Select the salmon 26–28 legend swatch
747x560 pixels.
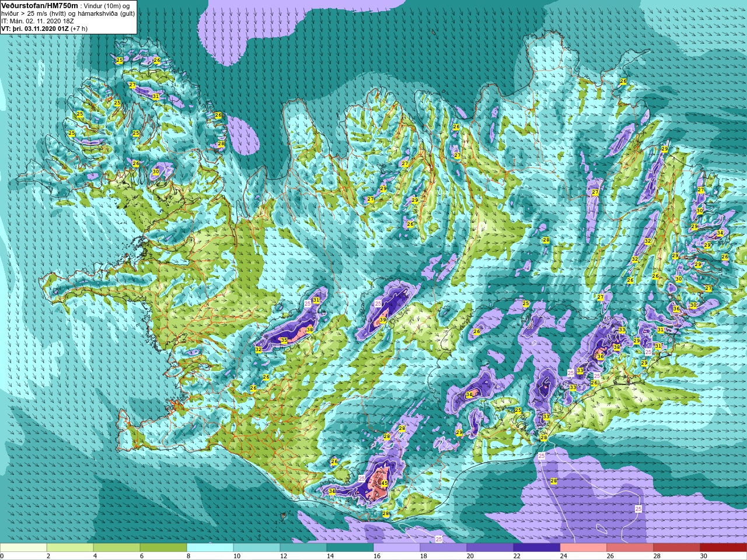630,548
